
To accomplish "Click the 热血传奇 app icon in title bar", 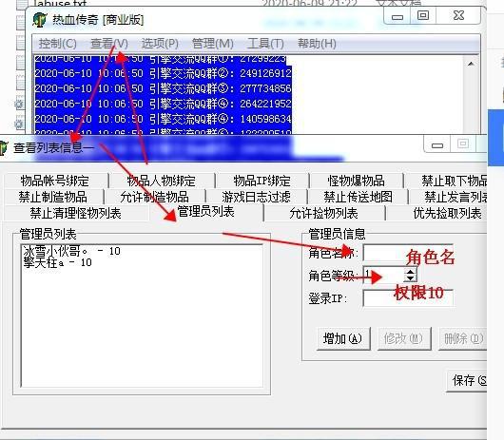I will [40, 20].
